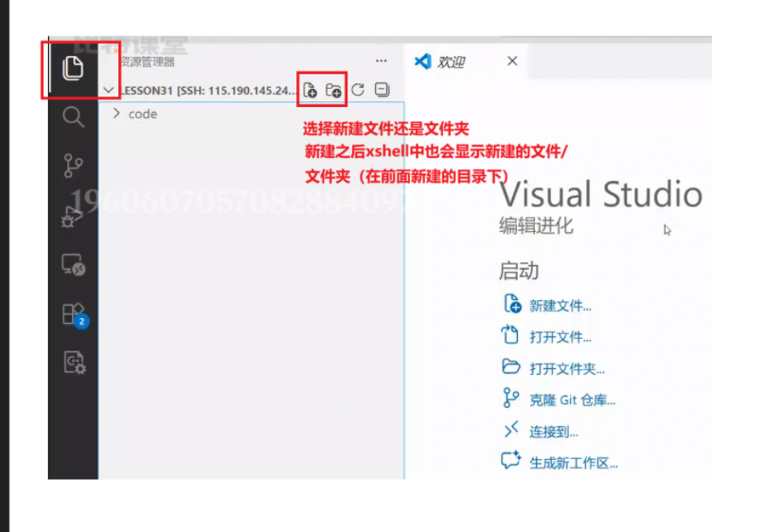The height and width of the screenshot is (532, 783).
Task: Click the 编辑进化 subtitle text
Action: coord(536,226)
